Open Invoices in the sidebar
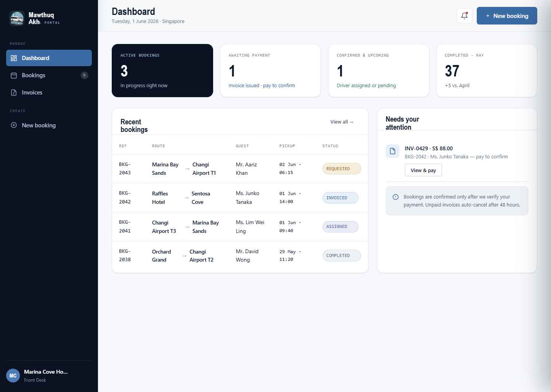The height and width of the screenshot is (392, 551). coord(49,93)
